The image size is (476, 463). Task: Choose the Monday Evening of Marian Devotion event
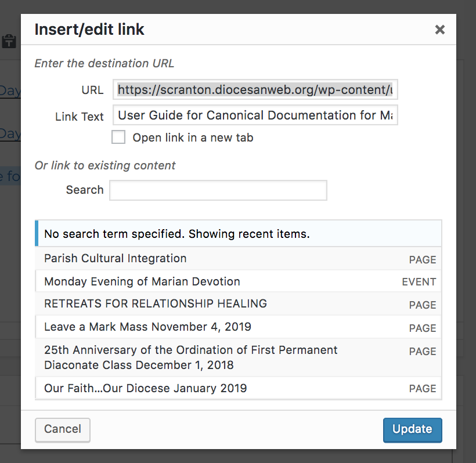click(x=142, y=281)
